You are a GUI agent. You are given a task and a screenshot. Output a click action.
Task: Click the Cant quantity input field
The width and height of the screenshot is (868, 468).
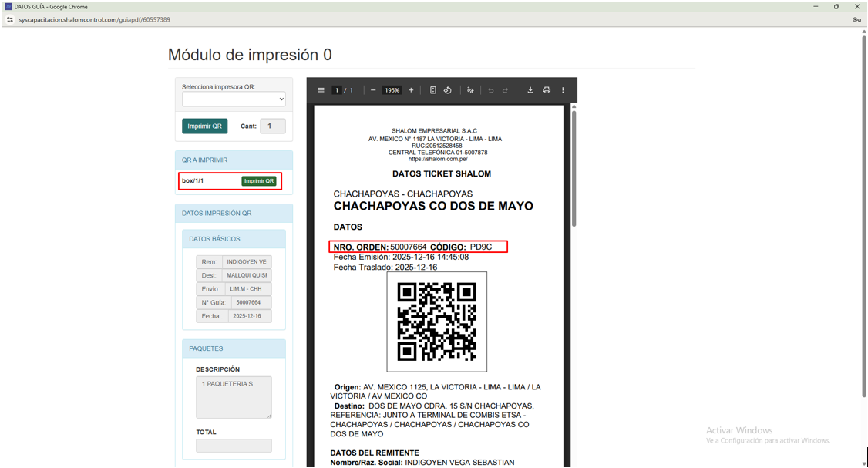click(x=272, y=126)
